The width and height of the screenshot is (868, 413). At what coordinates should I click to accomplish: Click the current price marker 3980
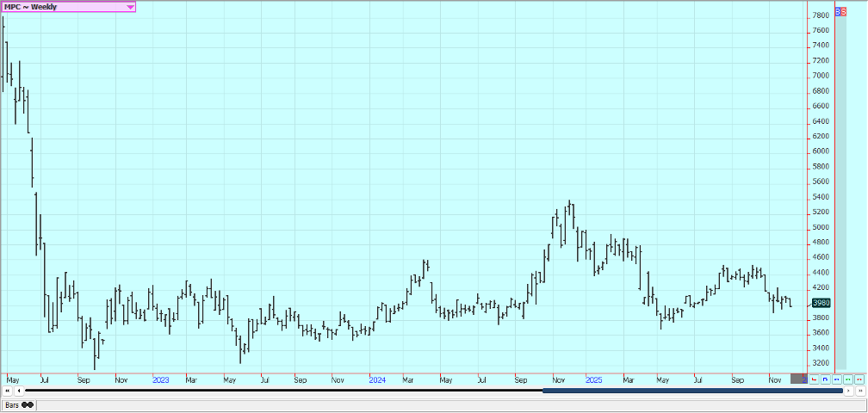tap(821, 303)
